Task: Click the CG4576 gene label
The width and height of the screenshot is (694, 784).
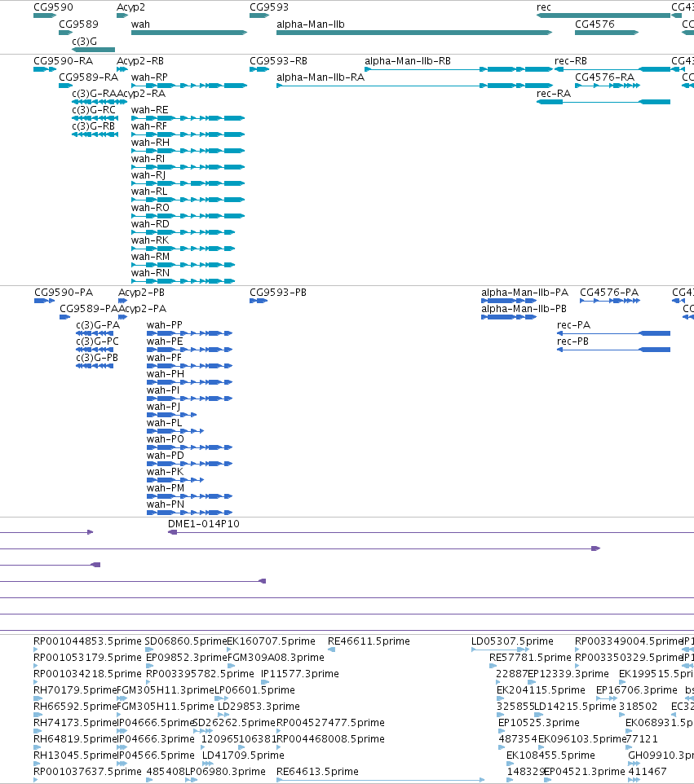Action: pos(595,24)
